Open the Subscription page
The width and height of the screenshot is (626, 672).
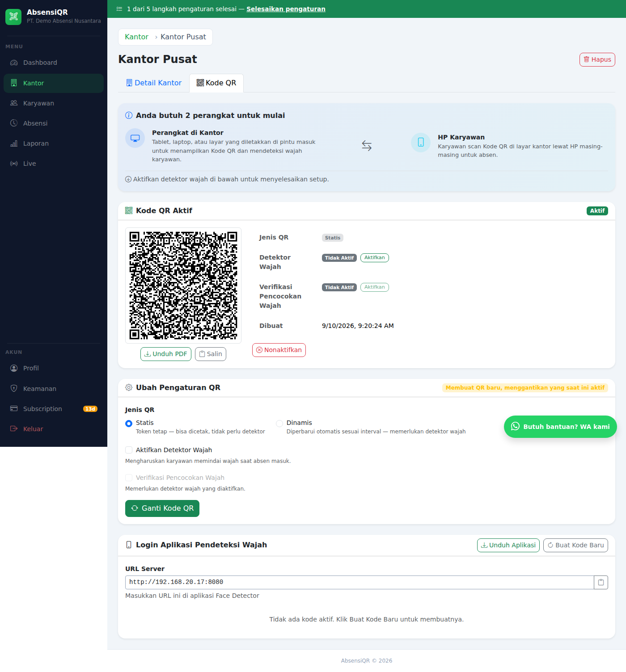click(54, 409)
